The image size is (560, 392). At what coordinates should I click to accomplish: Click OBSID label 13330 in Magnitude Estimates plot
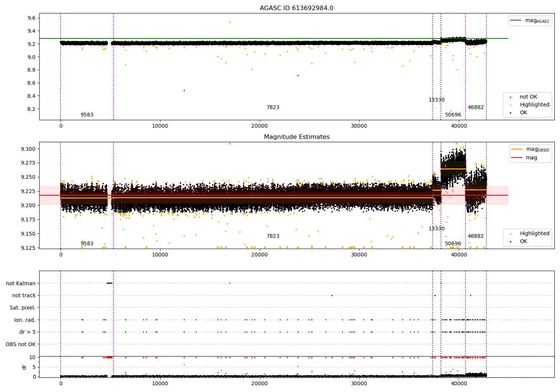pos(436,229)
